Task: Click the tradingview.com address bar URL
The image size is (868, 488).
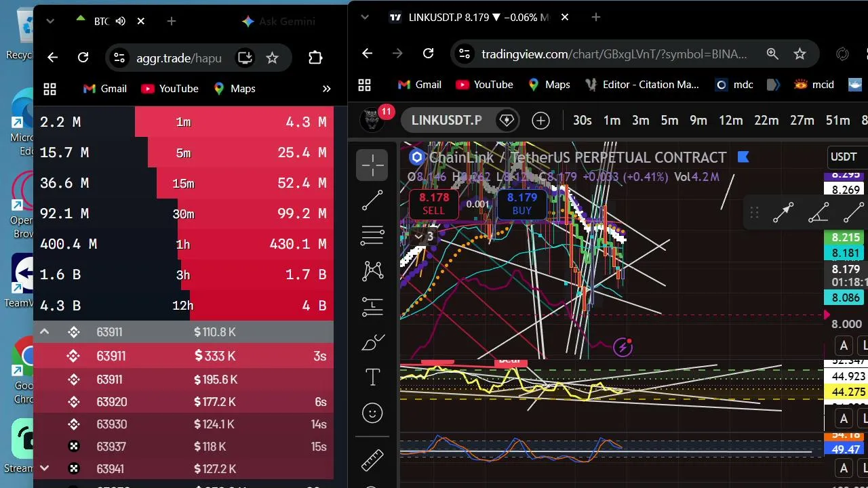Action: tap(614, 54)
